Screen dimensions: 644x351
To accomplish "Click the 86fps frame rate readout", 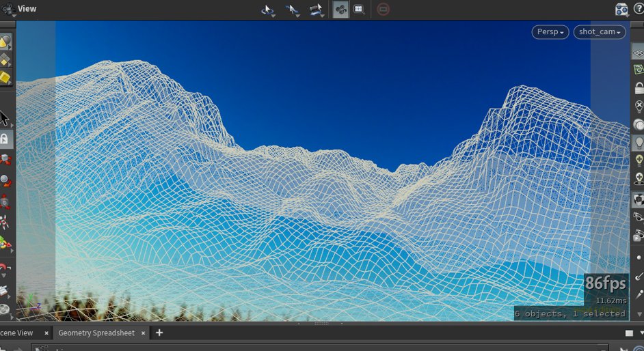I will point(606,283).
